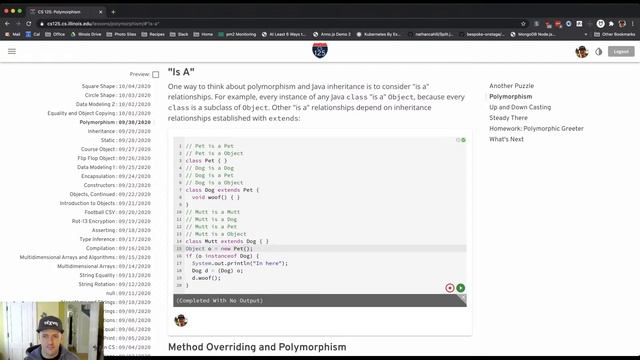This screenshot has width=640, height=360.
Task: Jump to Steady There section
Action: [x=508, y=118]
